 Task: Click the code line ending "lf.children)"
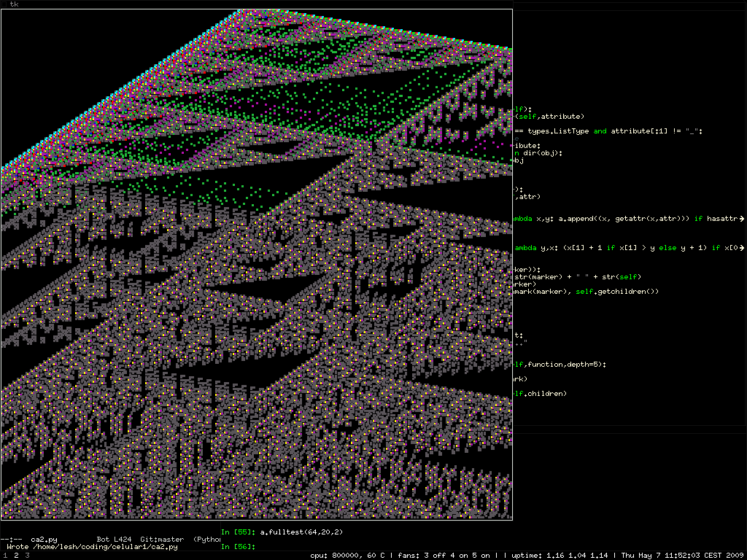541,393
